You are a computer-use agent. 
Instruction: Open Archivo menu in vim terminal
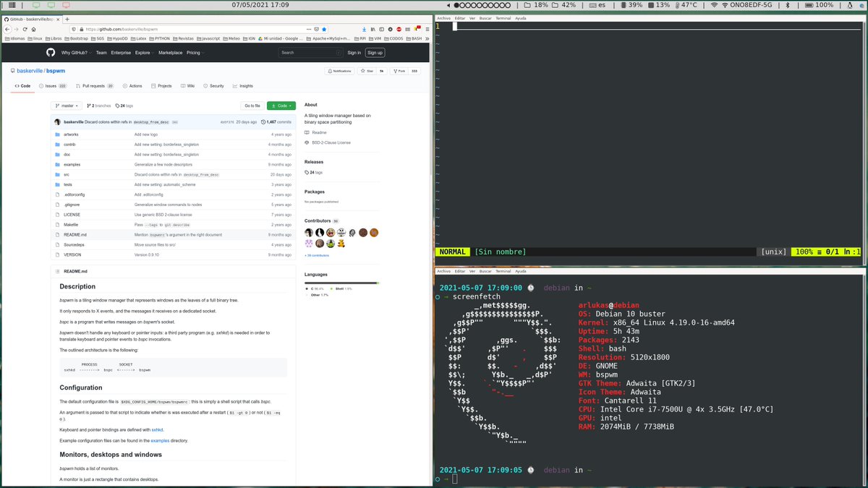[x=443, y=17]
